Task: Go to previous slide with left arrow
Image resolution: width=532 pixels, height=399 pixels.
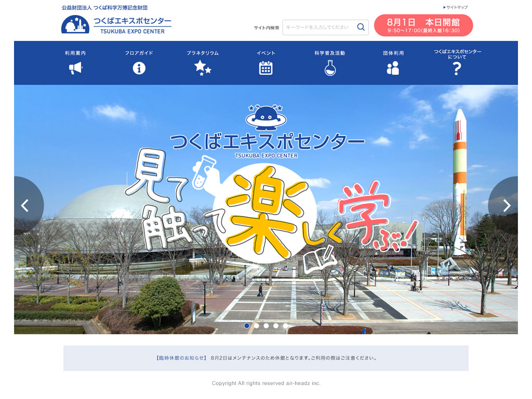Action: tap(25, 206)
